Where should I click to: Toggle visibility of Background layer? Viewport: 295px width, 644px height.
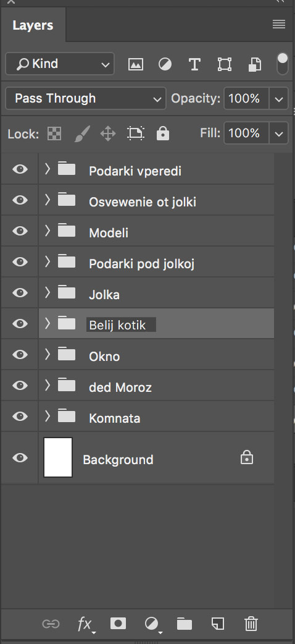(x=20, y=457)
